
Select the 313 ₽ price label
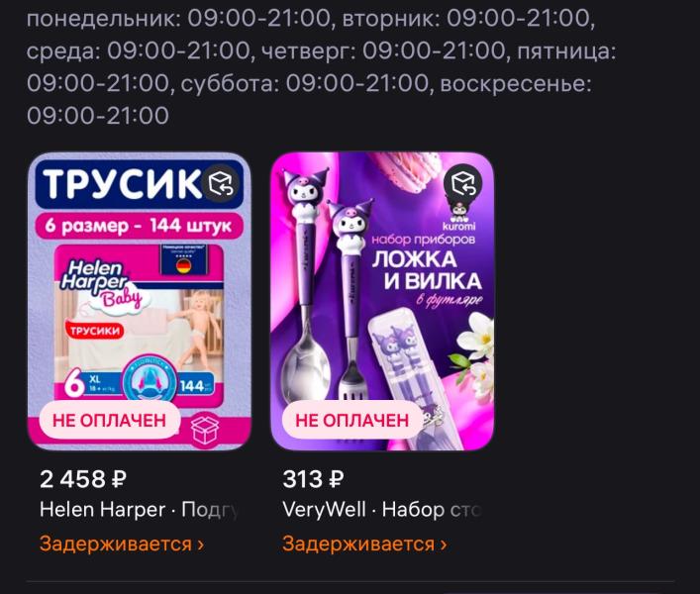(313, 479)
